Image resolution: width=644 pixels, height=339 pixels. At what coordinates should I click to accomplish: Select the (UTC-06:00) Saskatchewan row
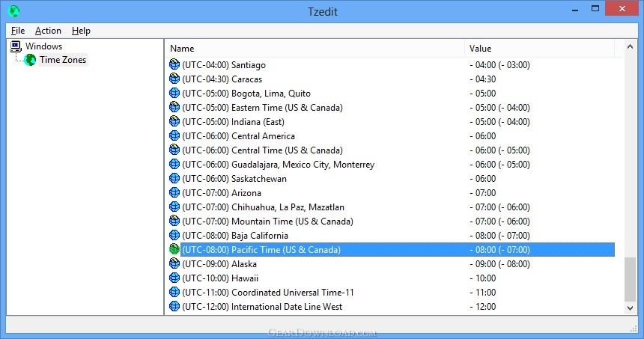pos(392,179)
